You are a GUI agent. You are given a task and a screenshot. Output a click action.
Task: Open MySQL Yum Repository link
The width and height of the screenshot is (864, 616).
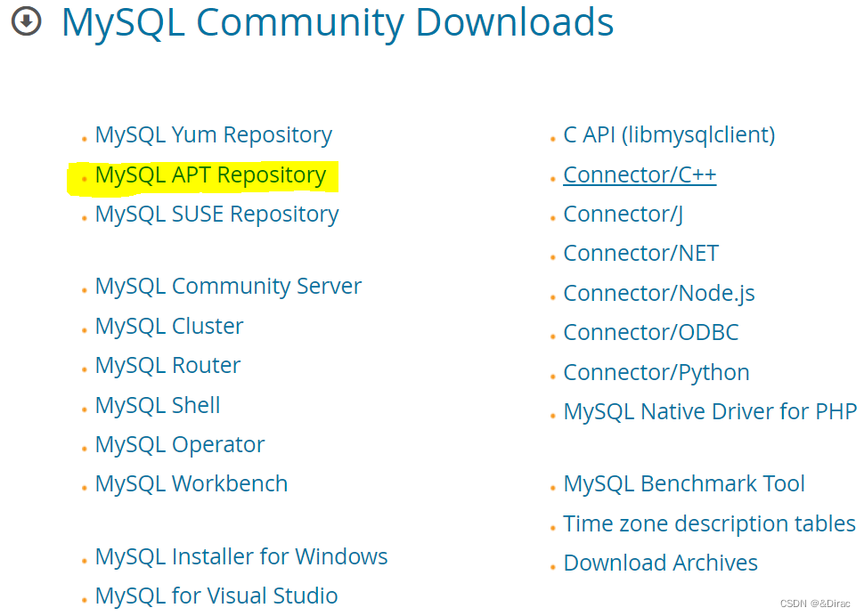coord(213,135)
